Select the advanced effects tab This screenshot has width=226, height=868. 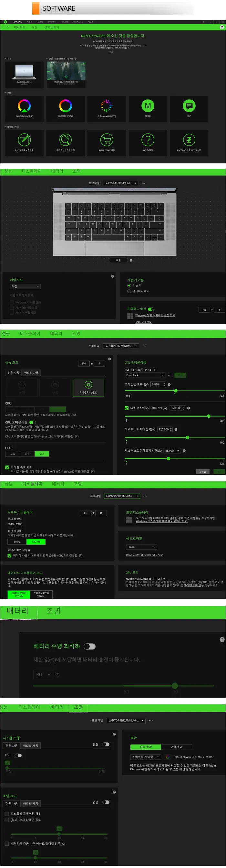(x=176, y=747)
